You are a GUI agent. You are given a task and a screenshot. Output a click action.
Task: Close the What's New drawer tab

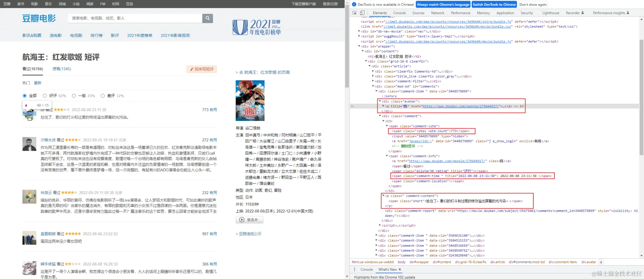coord(400,269)
